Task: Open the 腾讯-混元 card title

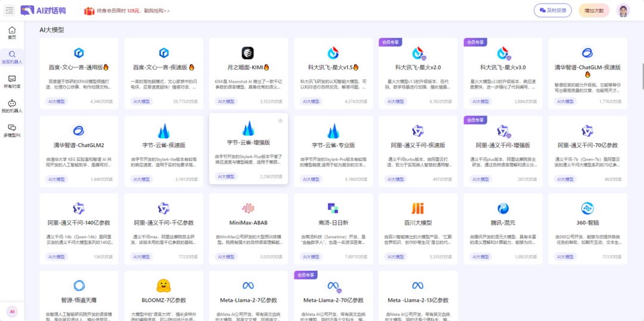Action: click(x=503, y=223)
